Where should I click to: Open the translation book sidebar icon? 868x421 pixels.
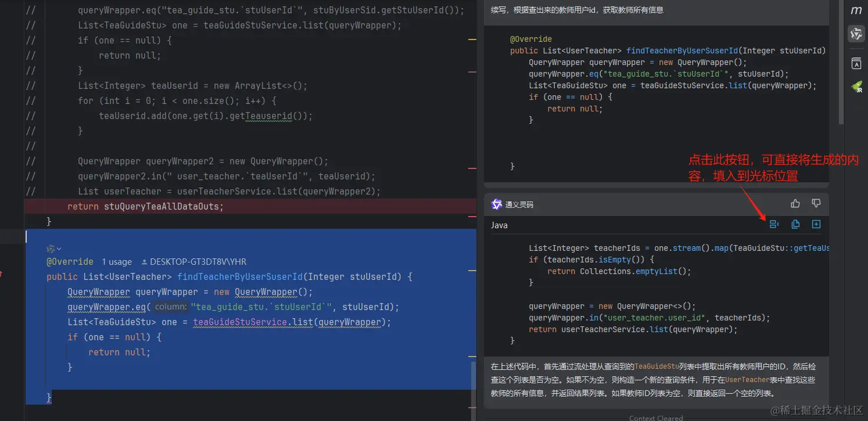pyautogui.click(x=856, y=63)
